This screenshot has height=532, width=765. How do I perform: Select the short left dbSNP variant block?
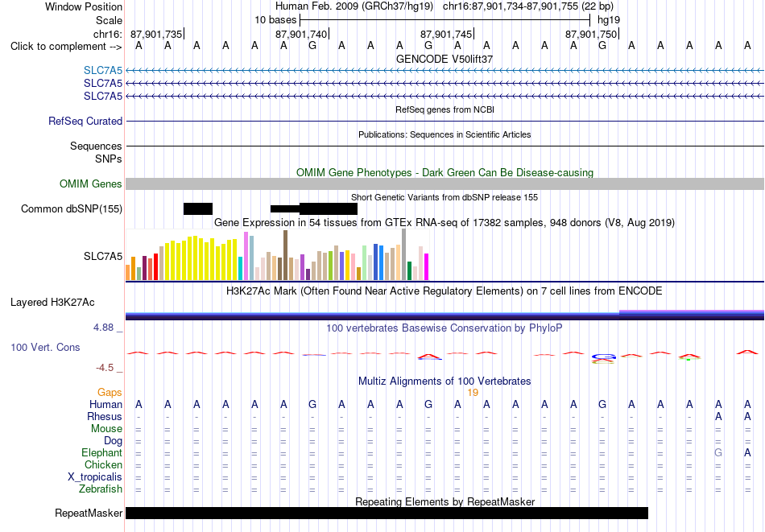(x=198, y=208)
